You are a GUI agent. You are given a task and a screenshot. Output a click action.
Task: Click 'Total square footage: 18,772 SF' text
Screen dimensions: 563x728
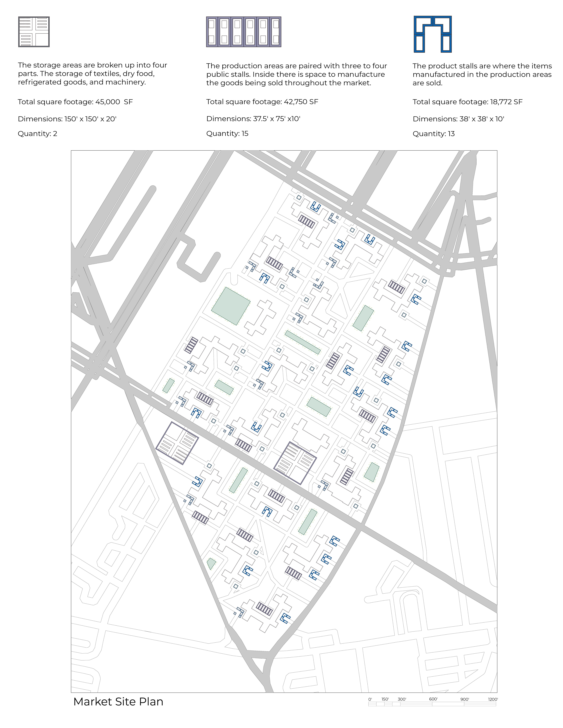point(467,102)
